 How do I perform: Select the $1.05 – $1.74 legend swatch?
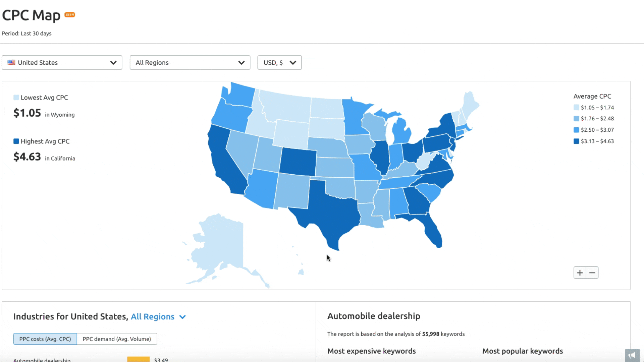pyautogui.click(x=576, y=108)
